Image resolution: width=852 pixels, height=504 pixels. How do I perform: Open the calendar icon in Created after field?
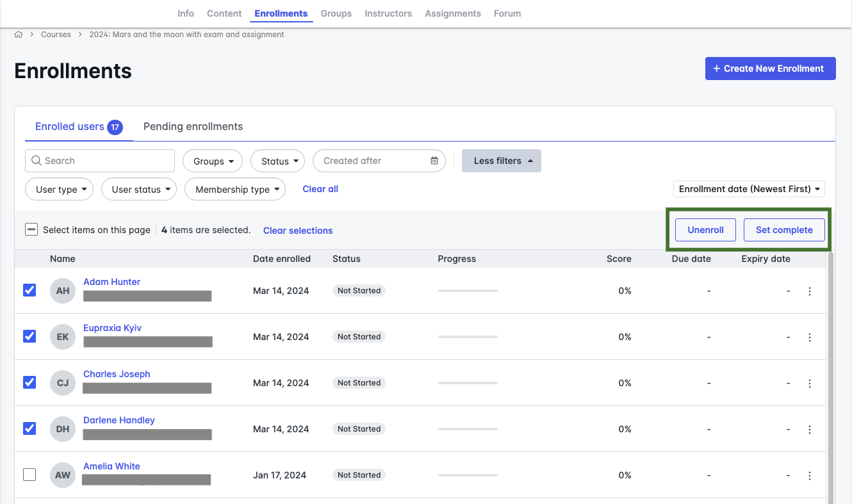pyautogui.click(x=434, y=161)
